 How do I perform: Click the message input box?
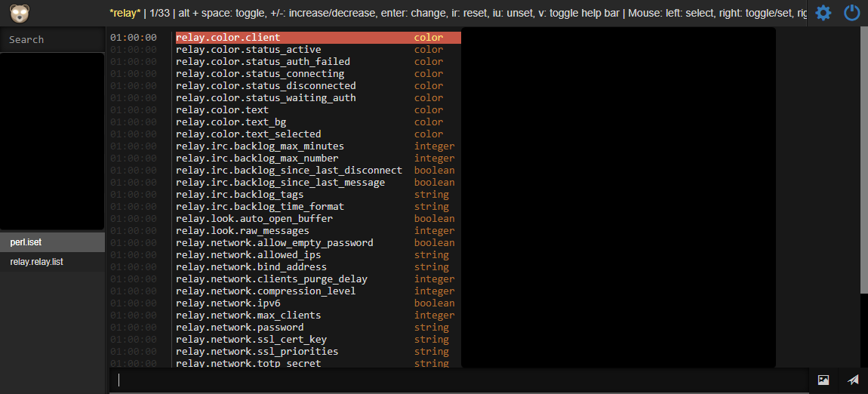point(458,380)
